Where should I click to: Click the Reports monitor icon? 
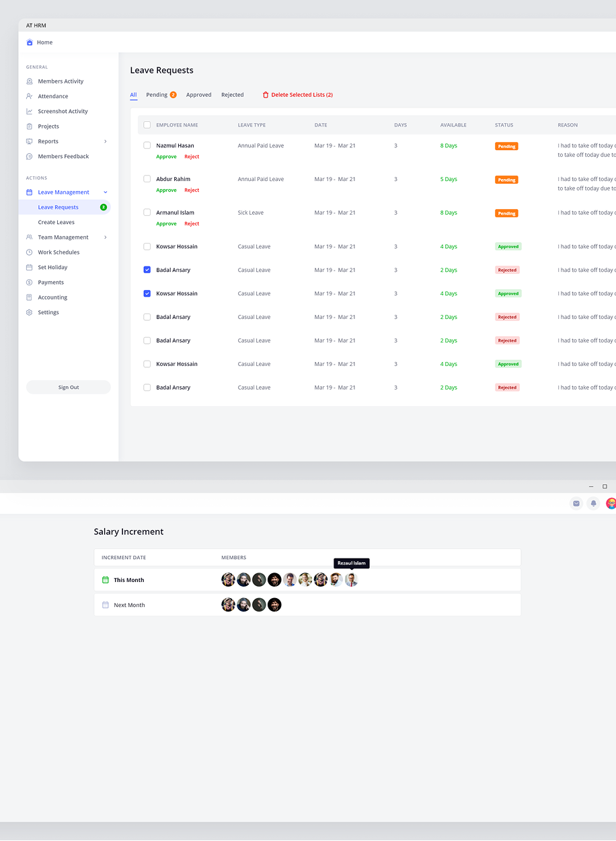30,141
